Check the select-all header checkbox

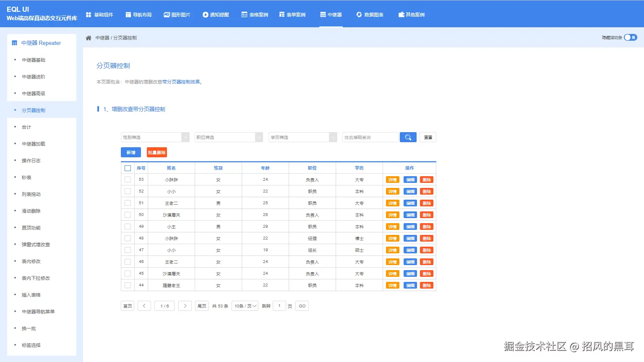(x=128, y=168)
